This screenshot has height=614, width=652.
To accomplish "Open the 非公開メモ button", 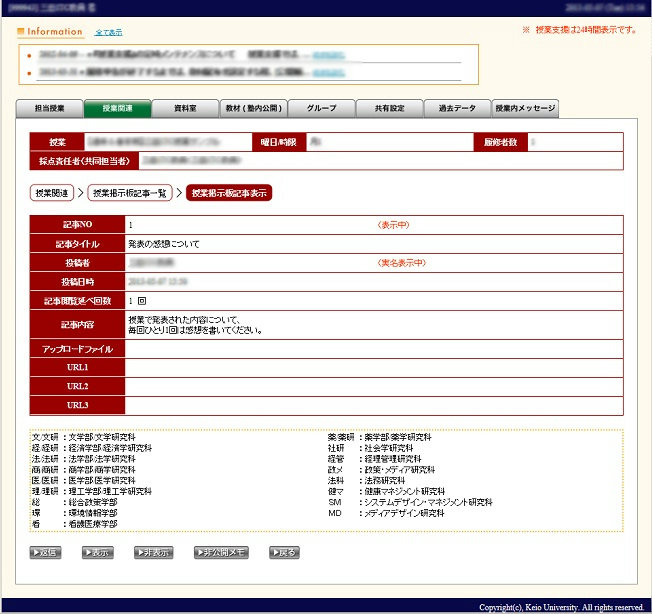I will pos(221,552).
